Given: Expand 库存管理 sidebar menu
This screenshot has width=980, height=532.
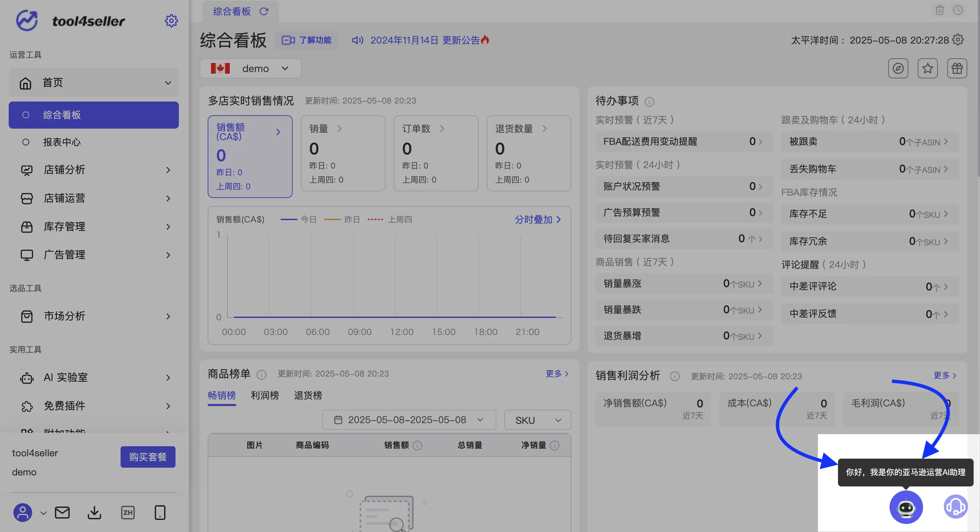Looking at the screenshot, I should pos(93,227).
